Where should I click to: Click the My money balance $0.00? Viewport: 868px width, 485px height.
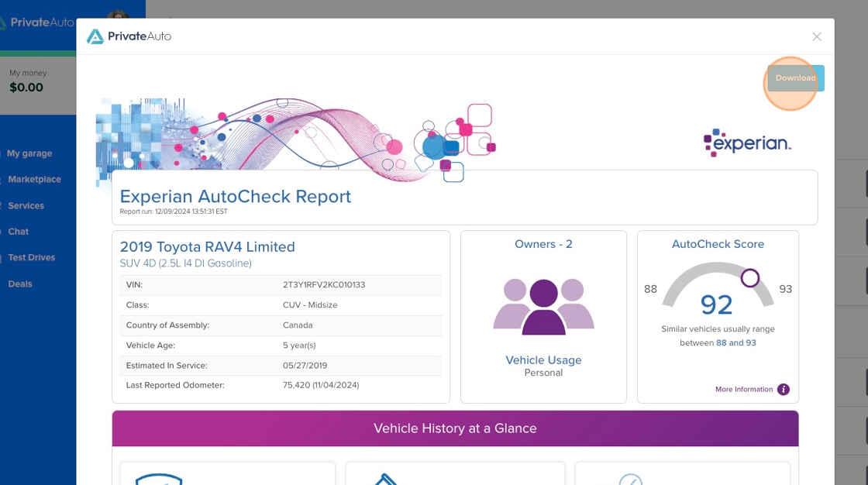(26, 88)
